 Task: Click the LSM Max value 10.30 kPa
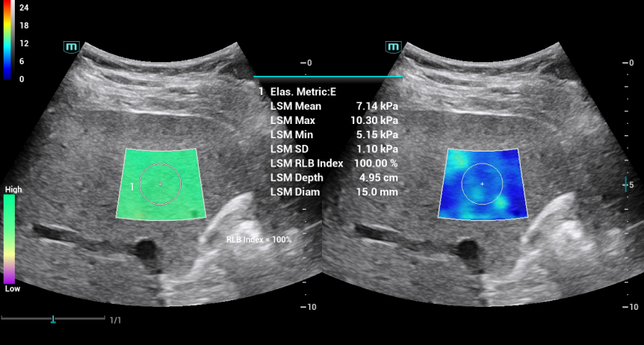(374, 120)
